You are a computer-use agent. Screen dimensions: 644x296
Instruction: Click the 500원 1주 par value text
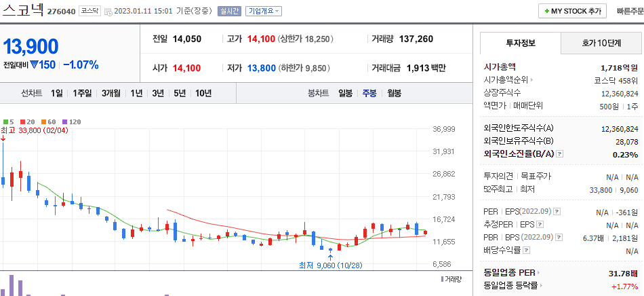619,106
